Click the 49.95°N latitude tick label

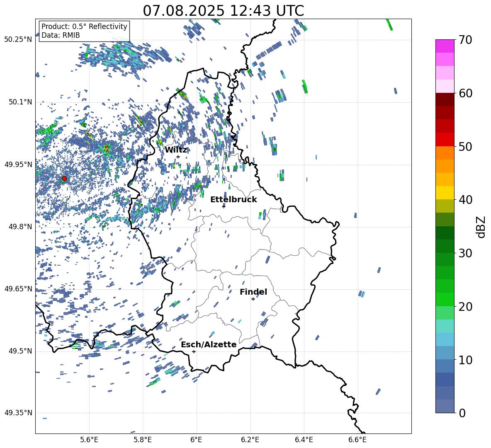point(18,165)
